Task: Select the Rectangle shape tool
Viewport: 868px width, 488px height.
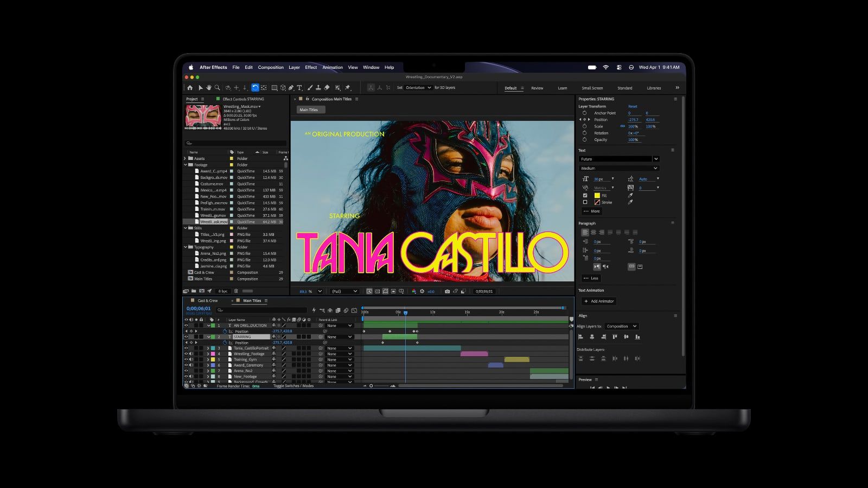Action: coord(275,88)
